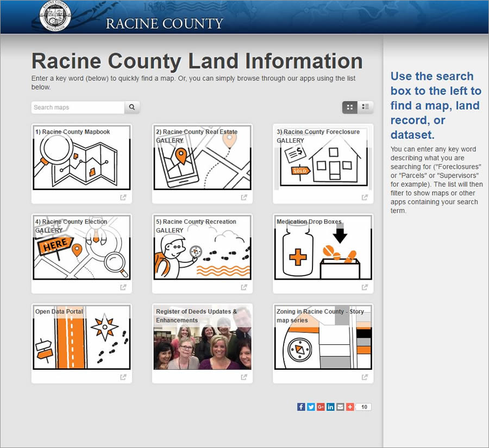Toggle the grid view layout

(349, 107)
